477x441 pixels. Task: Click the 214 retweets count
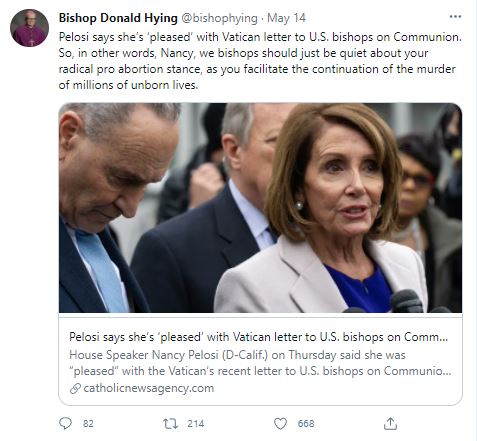pos(196,424)
